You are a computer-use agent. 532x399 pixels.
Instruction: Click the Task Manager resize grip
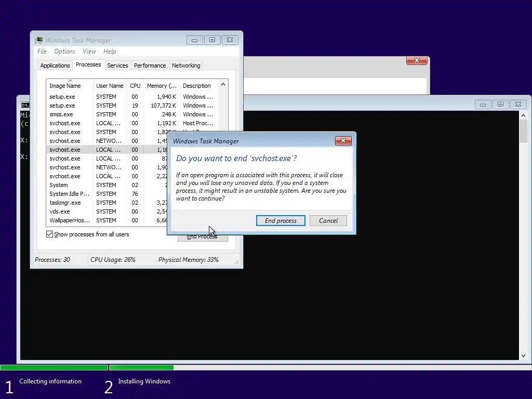pyautogui.click(x=236, y=262)
